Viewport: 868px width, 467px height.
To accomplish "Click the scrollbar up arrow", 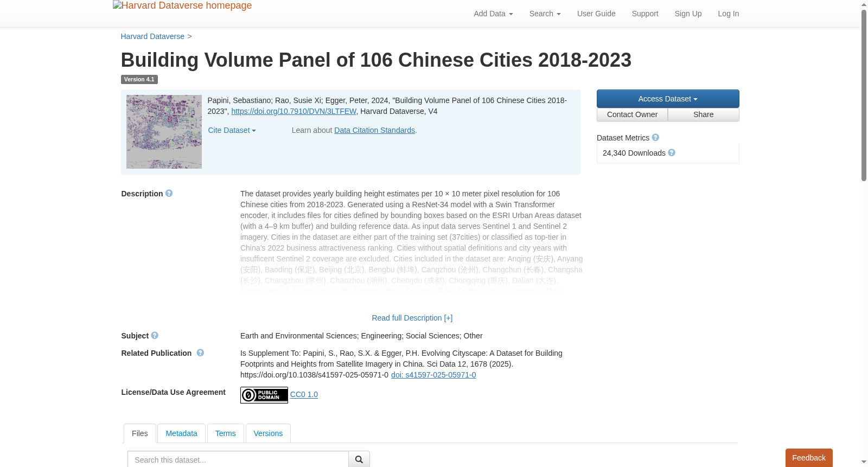I will [x=864, y=4].
